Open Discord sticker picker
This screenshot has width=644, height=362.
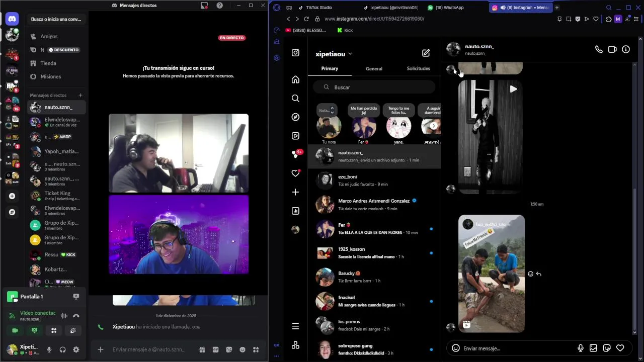pos(229,349)
